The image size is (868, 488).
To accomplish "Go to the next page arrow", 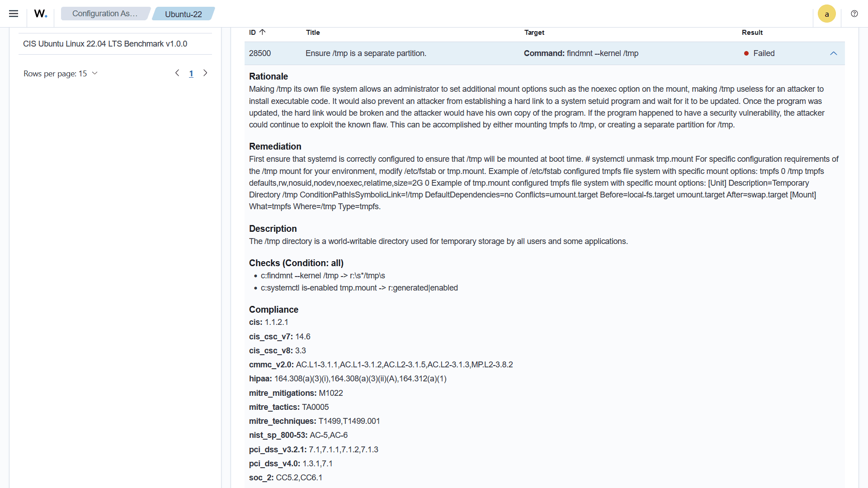I will tap(205, 73).
